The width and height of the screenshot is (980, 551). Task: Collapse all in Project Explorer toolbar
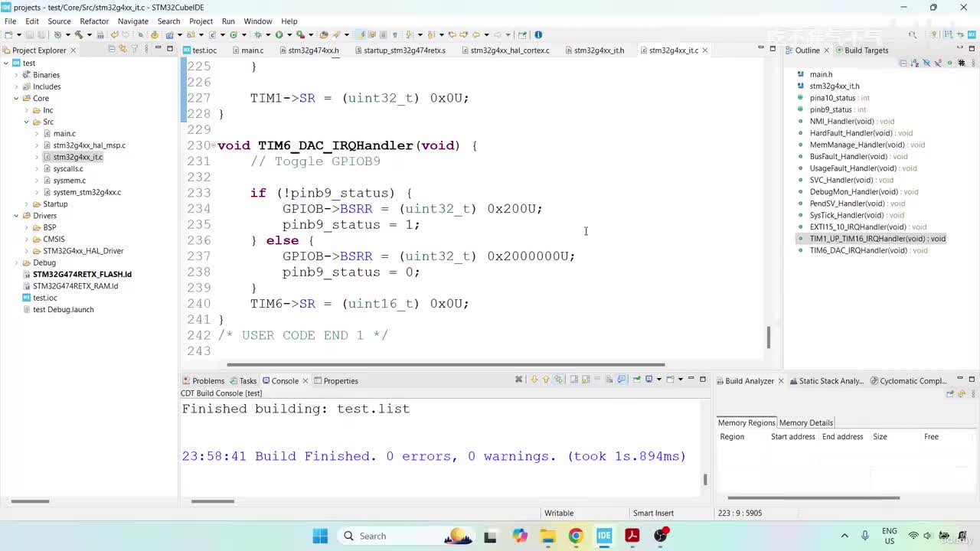coord(112,49)
